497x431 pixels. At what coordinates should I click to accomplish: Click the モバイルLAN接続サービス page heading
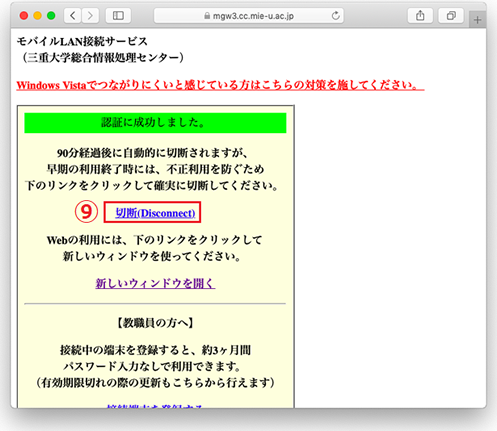point(82,41)
